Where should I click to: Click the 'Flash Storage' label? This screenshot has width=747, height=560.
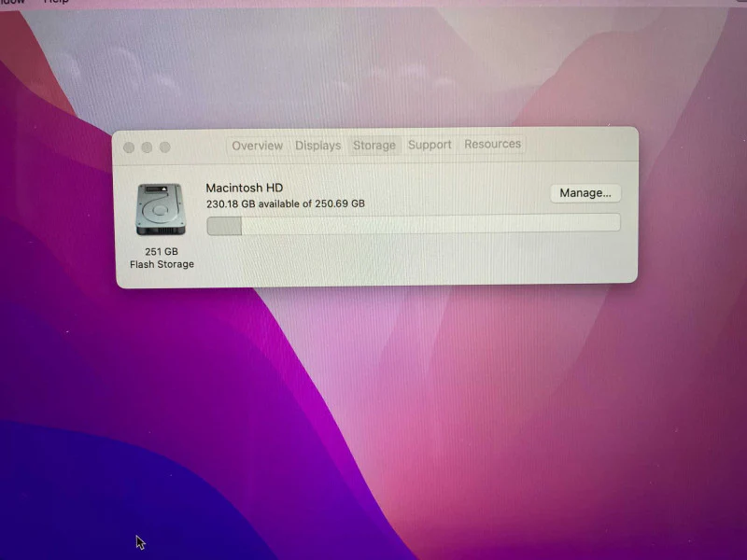click(x=162, y=264)
